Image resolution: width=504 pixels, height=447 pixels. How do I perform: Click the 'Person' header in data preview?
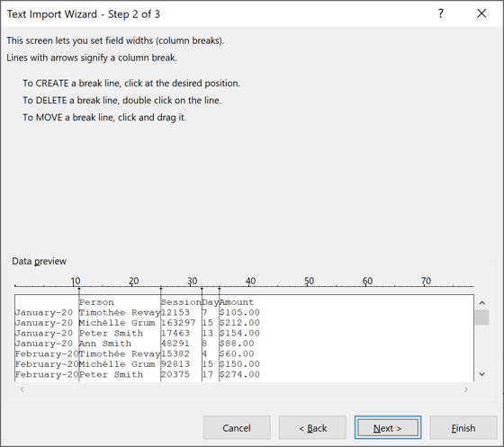tap(96, 302)
